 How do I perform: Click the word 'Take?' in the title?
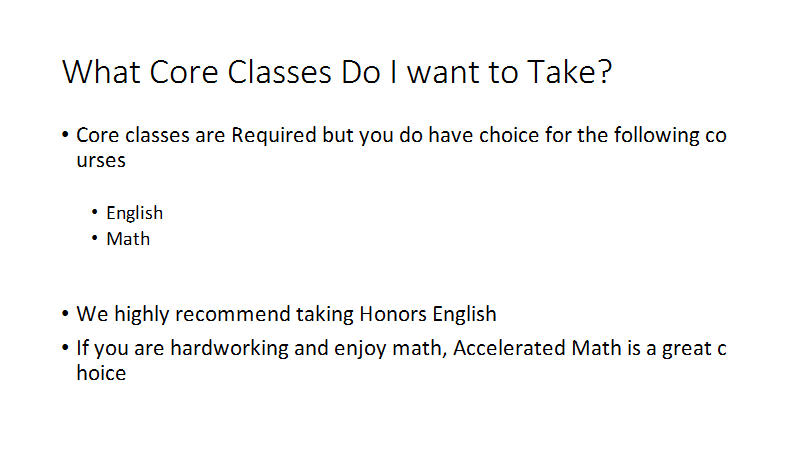pyautogui.click(x=569, y=72)
